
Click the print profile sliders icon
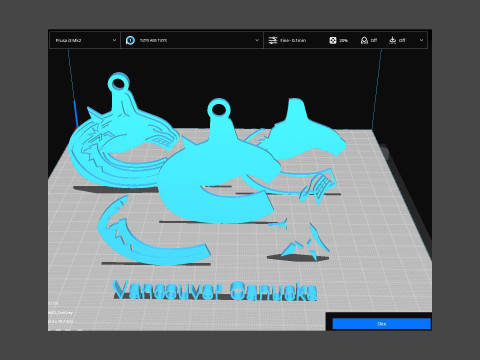point(273,40)
